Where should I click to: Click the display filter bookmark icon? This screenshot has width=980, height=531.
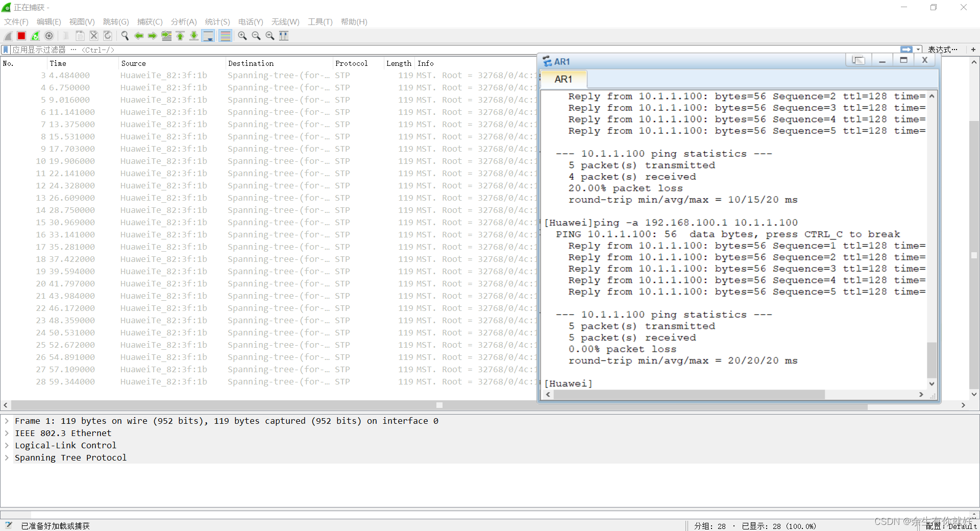pos(6,50)
